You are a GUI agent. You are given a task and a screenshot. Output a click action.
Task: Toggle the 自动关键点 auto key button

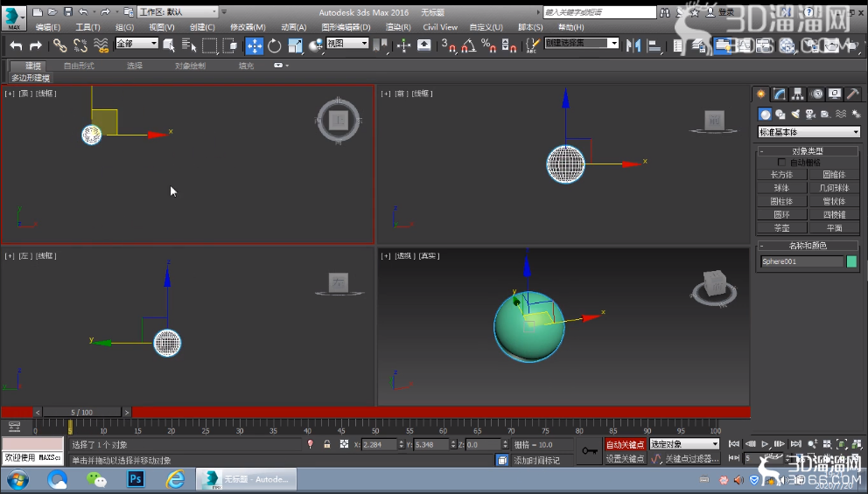[626, 445]
